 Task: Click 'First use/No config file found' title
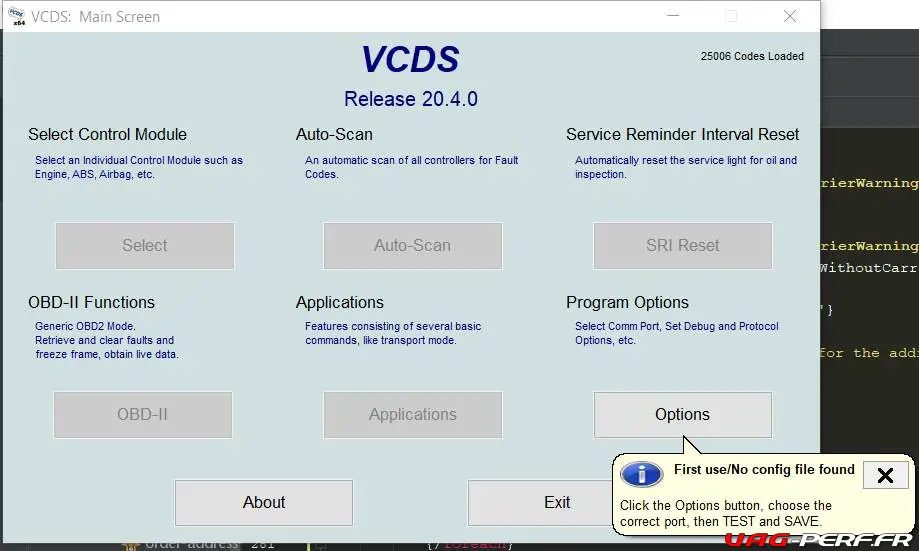pos(764,470)
